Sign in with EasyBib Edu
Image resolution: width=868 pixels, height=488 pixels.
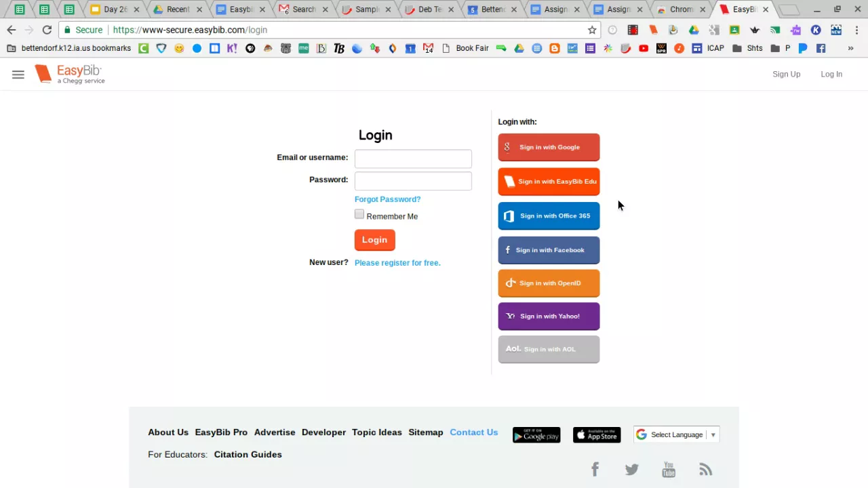tap(549, 182)
